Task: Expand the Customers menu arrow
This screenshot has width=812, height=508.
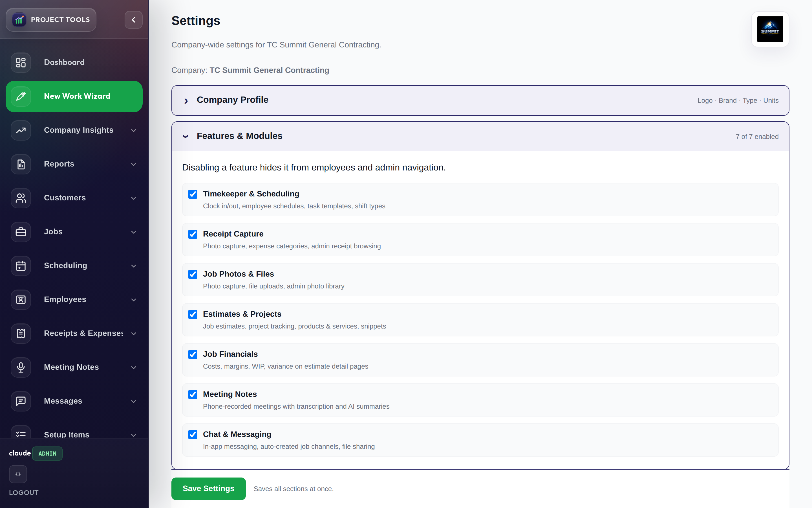Action: coord(134,198)
